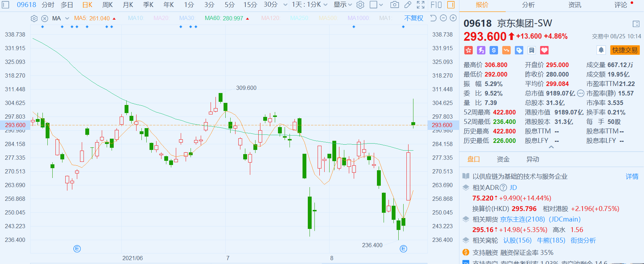
Task: Click the orange coin margin financing icon
Action: [466, 252]
